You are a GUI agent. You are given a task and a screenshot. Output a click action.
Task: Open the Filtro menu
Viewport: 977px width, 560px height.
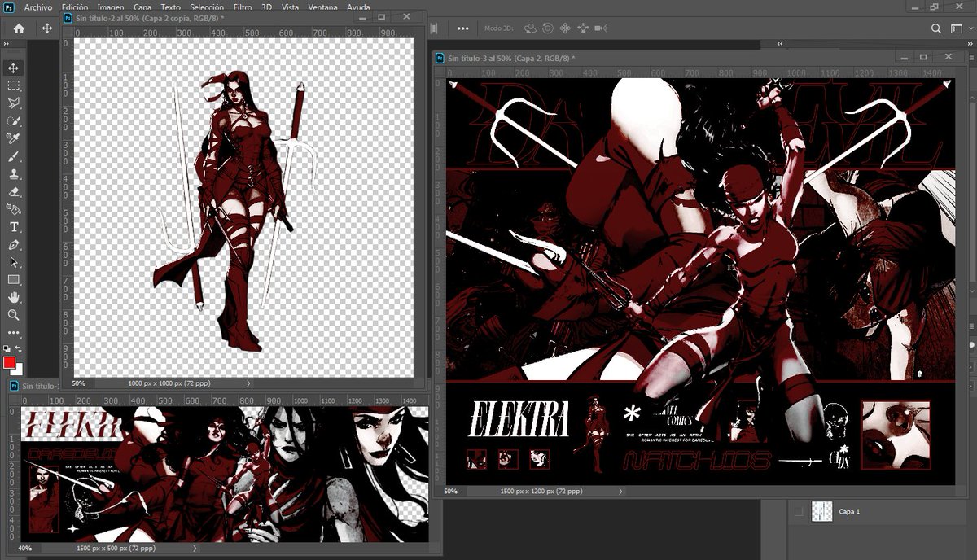[243, 7]
